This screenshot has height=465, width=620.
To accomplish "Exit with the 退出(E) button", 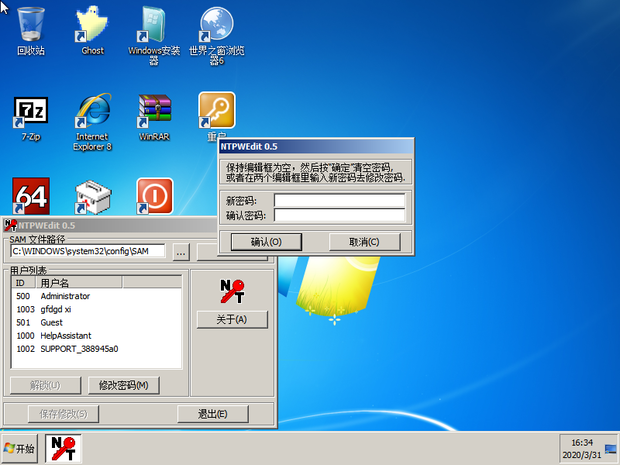I will tap(213, 414).
